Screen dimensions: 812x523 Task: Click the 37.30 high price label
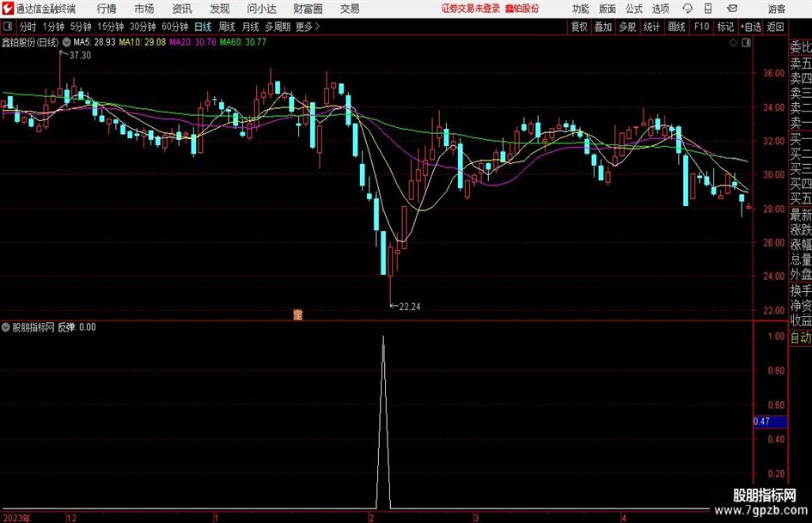[80, 56]
